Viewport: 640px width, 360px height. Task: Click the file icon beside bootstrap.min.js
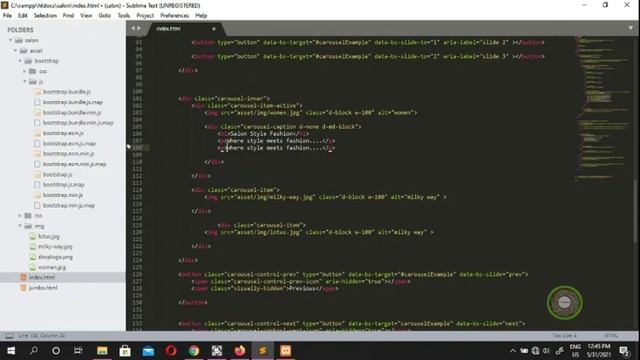(x=37, y=195)
